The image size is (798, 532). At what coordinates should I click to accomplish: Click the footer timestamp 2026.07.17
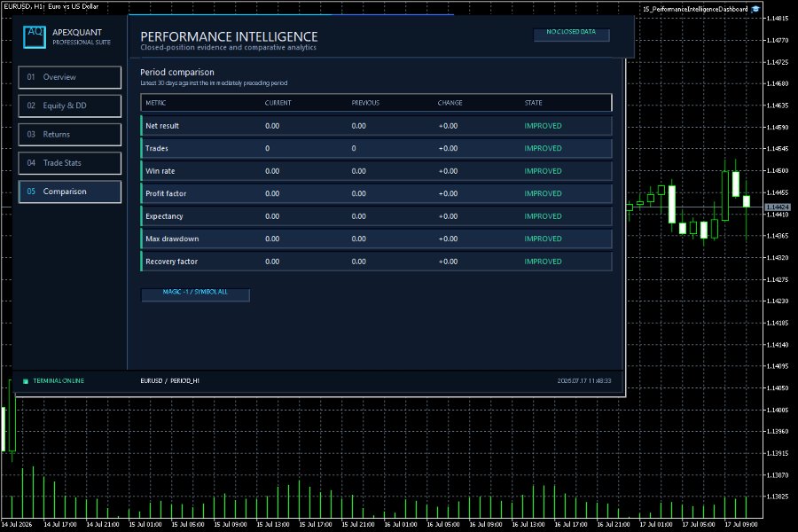[x=583, y=380]
